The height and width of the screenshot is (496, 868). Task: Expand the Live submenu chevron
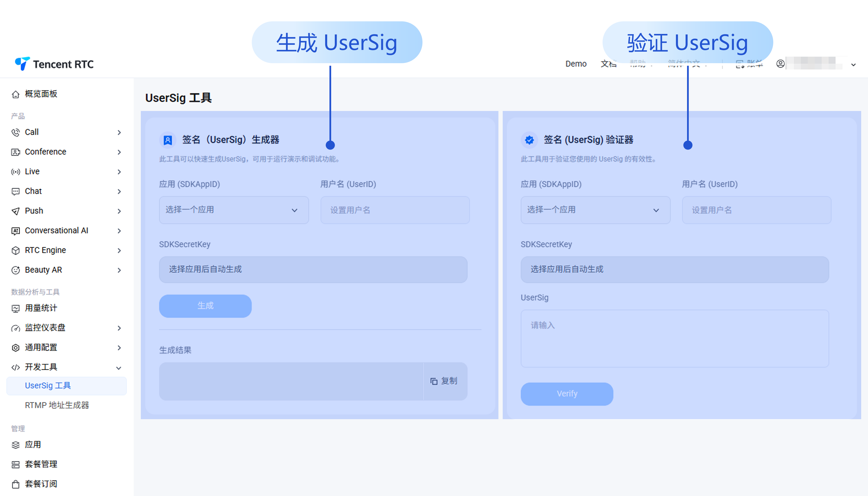pos(119,172)
